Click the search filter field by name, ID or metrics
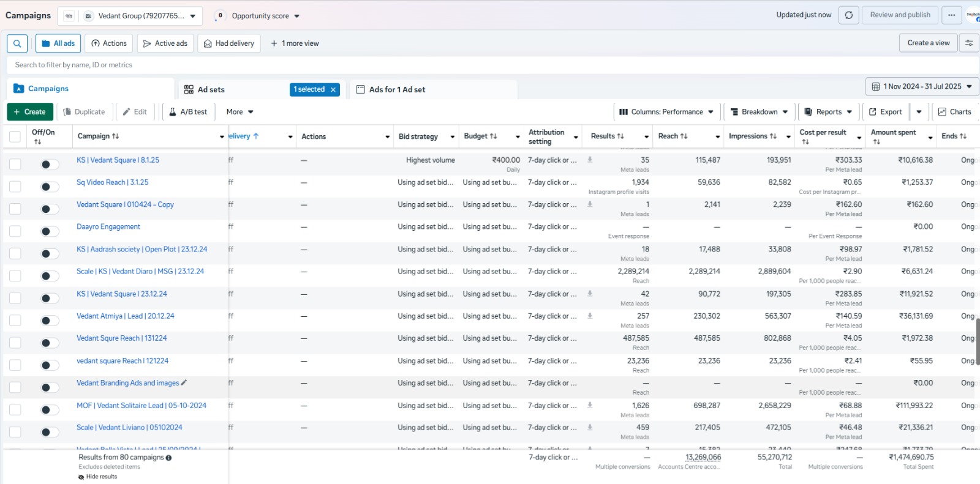The height and width of the screenshot is (484, 980). [x=492, y=65]
